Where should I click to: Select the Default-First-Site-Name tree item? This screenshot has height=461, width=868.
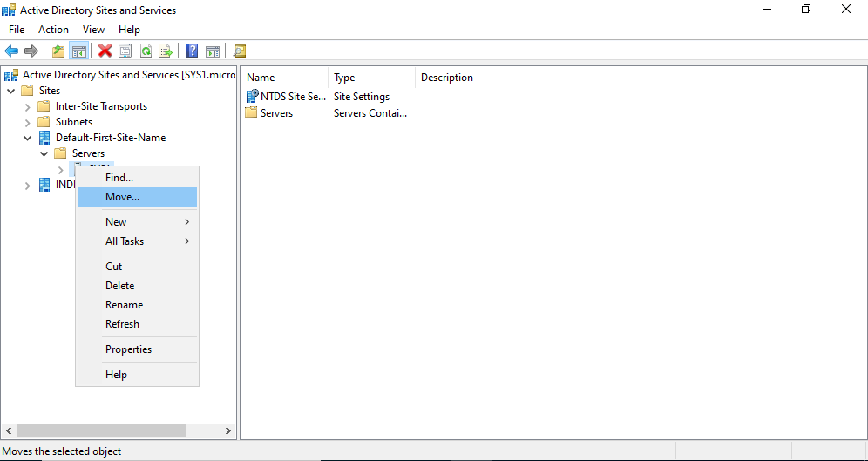pos(110,137)
